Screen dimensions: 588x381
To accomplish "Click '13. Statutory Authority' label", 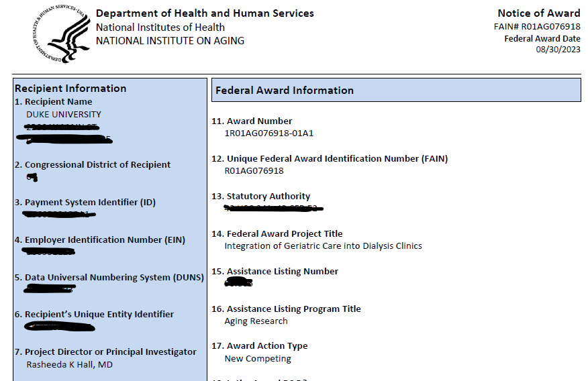I will [260, 197].
